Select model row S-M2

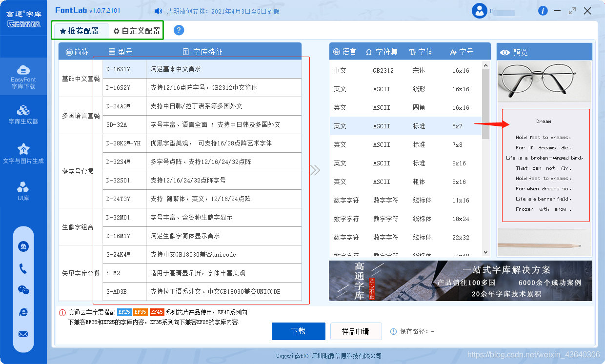202,273
